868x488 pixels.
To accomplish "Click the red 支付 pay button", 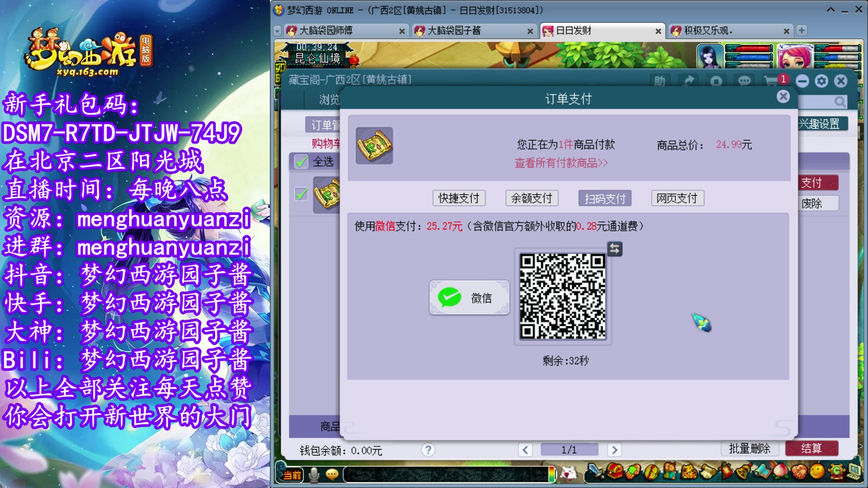I will [x=817, y=183].
